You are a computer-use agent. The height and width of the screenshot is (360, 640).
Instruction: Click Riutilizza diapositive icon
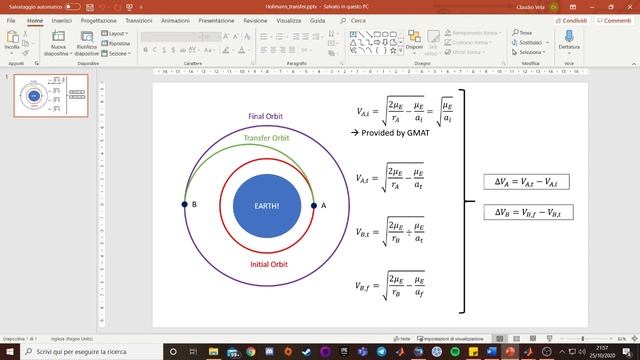(x=87, y=36)
